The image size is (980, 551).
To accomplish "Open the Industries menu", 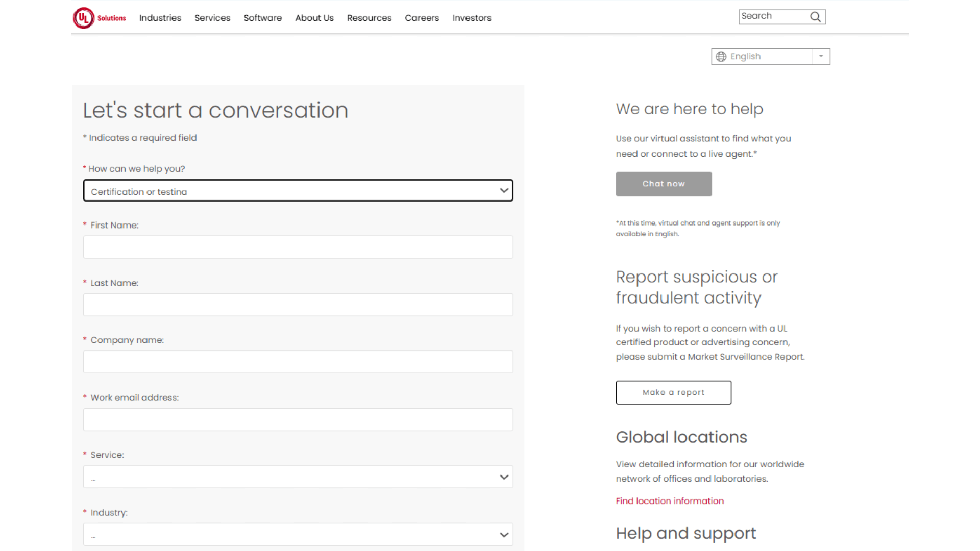I will coord(160,18).
